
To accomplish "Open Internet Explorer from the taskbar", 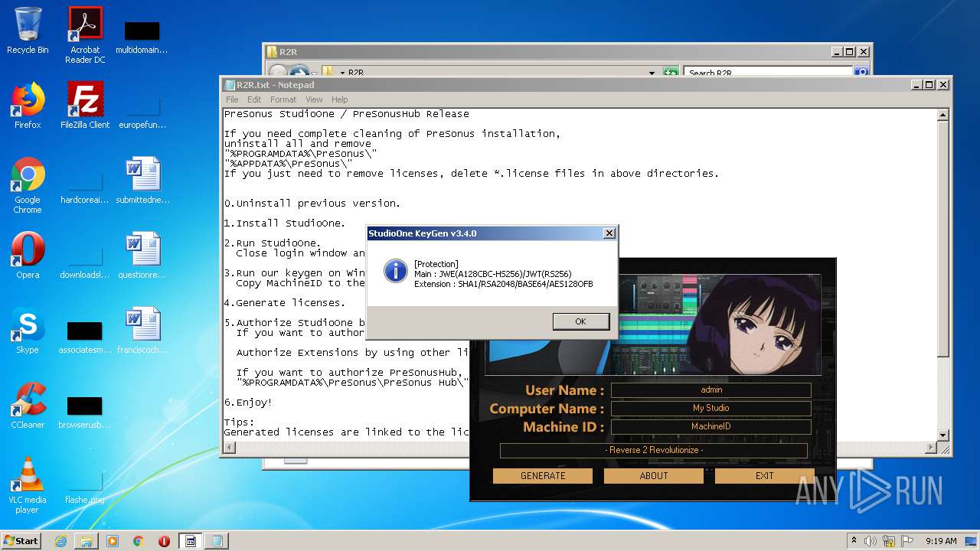I will [x=60, y=541].
